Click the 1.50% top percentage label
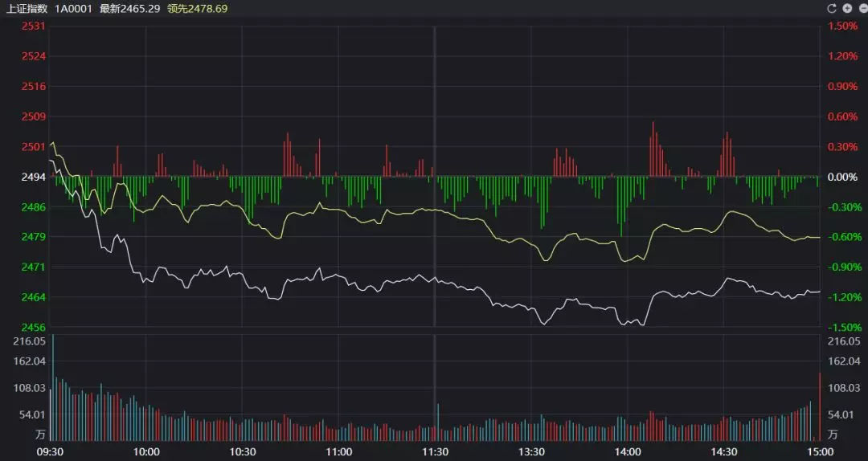868x461 pixels. click(x=842, y=27)
